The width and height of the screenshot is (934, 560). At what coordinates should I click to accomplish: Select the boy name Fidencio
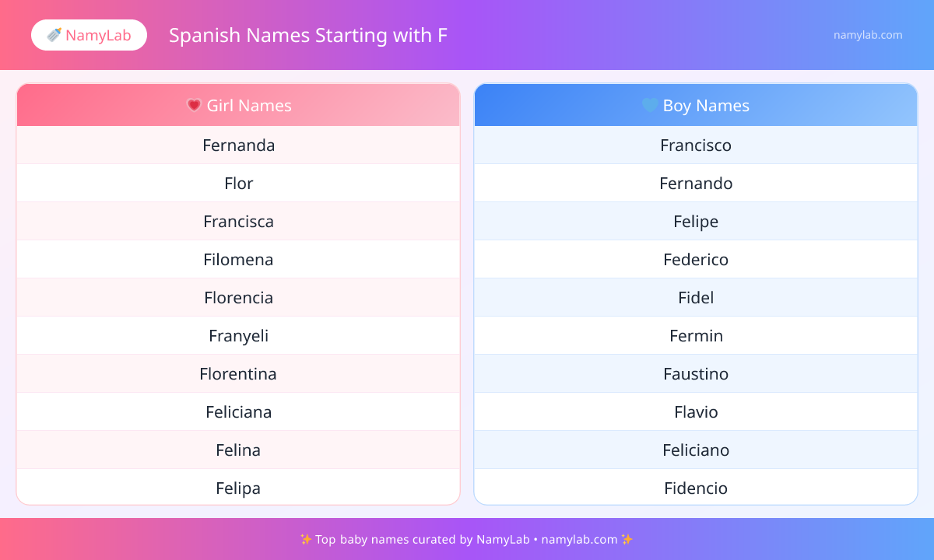pos(696,488)
